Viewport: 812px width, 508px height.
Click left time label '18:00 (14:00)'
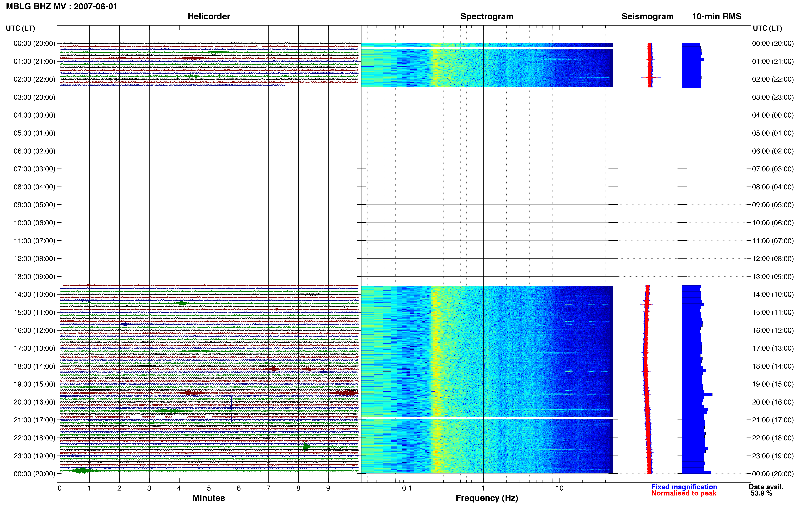coord(34,366)
